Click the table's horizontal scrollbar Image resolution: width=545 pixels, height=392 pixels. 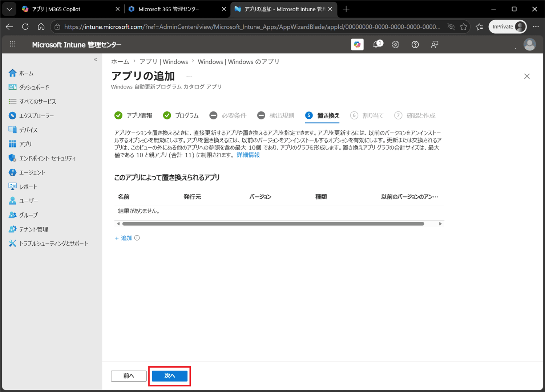point(273,224)
